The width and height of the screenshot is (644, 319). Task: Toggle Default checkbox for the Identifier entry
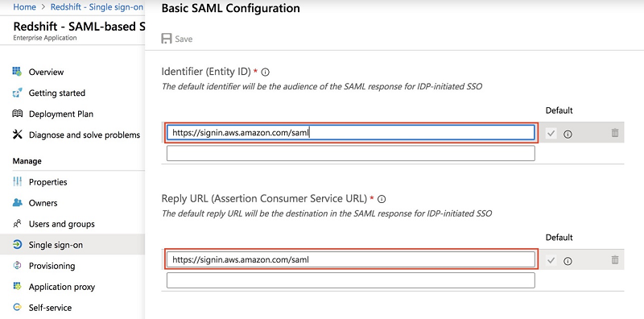(551, 133)
